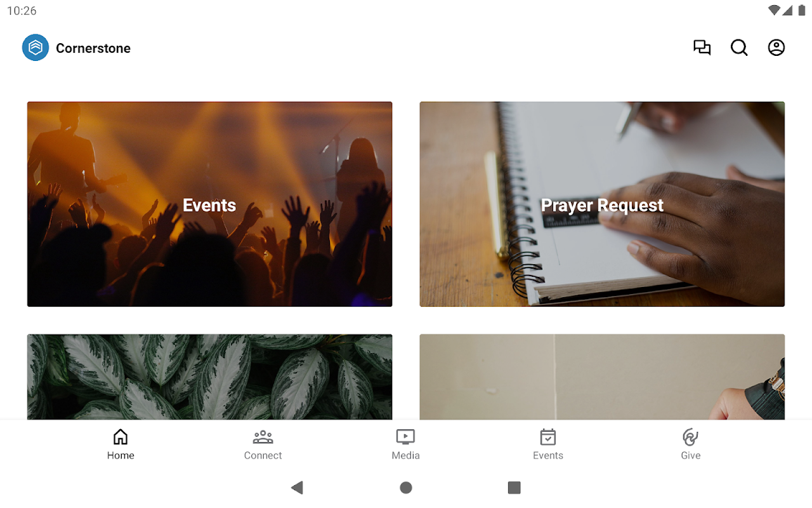Tap the Connect people icon
The height and width of the screenshot is (508, 812).
click(x=263, y=437)
